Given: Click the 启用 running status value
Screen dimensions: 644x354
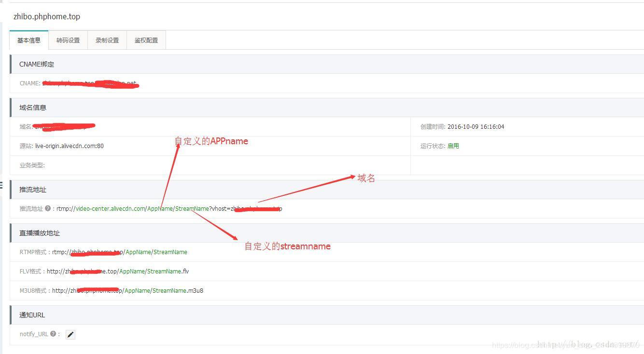Looking at the screenshot, I should (453, 146).
